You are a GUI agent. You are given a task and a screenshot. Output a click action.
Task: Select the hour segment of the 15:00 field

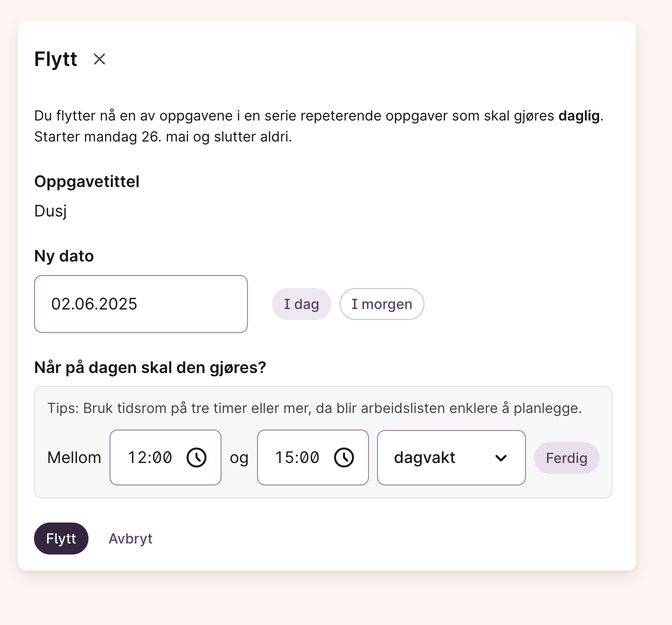(282, 457)
